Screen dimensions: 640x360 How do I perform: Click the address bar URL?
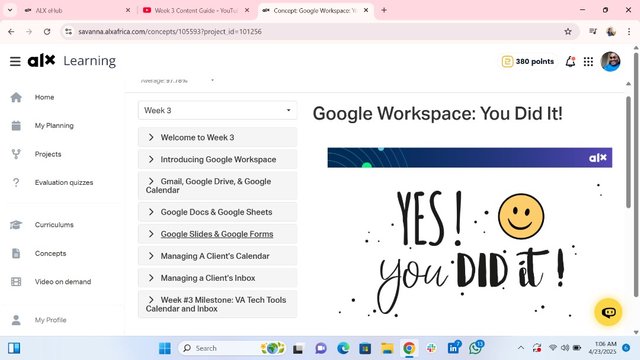[x=170, y=31]
